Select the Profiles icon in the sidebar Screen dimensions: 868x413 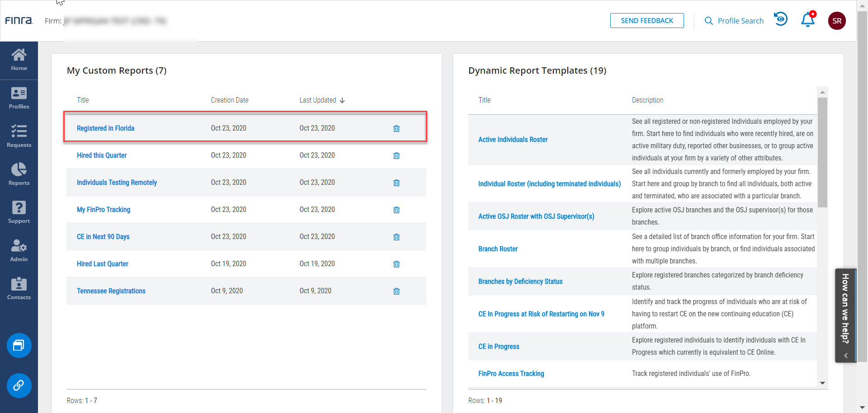(x=19, y=98)
